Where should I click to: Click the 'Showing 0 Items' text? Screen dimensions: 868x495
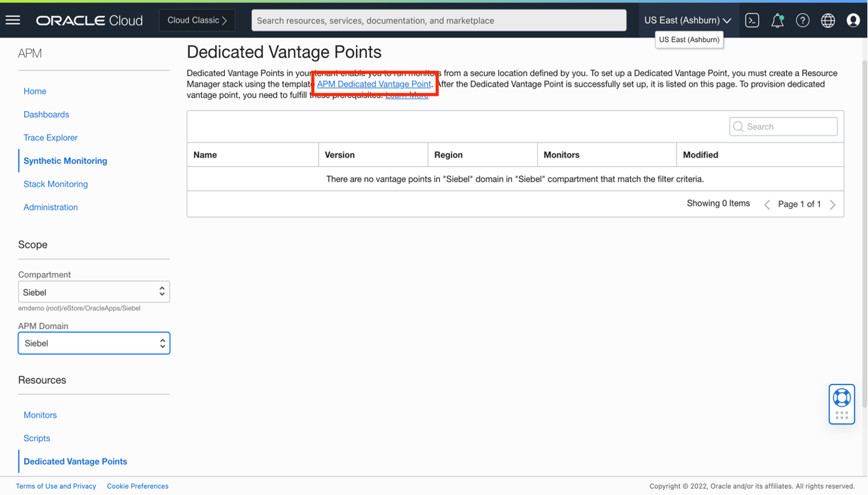[x=718, y=204]
